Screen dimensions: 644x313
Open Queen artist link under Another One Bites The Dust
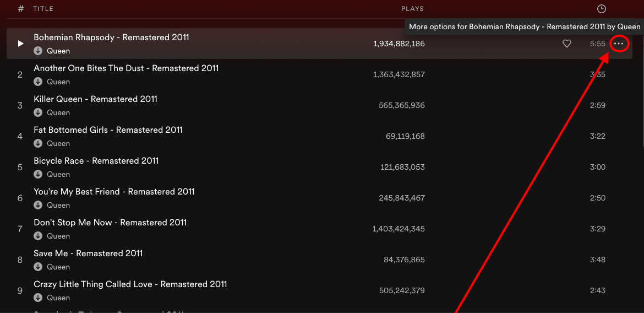click(58, 82)
